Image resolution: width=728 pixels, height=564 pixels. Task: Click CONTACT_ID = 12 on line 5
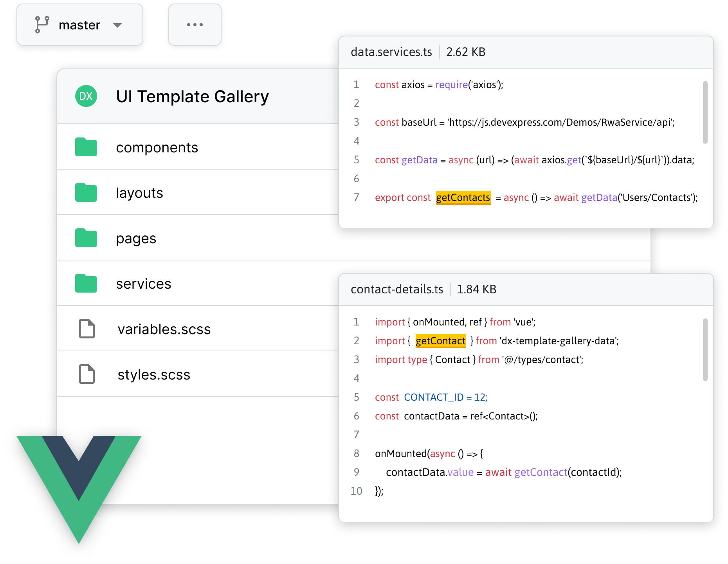tap(445, 398)
